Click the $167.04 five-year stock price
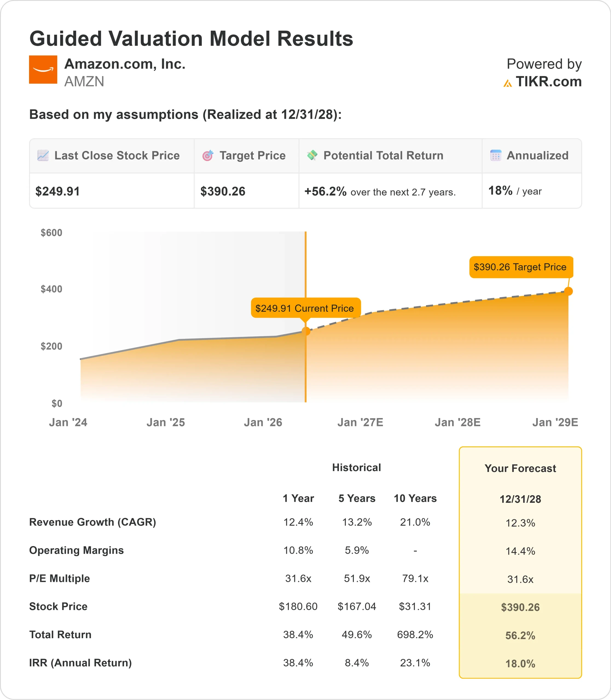This screenshot has height=700, width=611. (357, 607)
